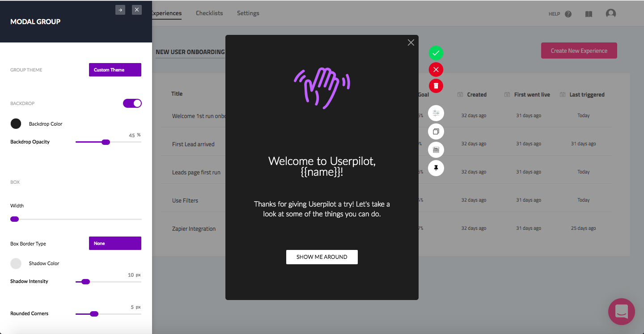
Task: Click the Title column header
Action: coord(177,94)
